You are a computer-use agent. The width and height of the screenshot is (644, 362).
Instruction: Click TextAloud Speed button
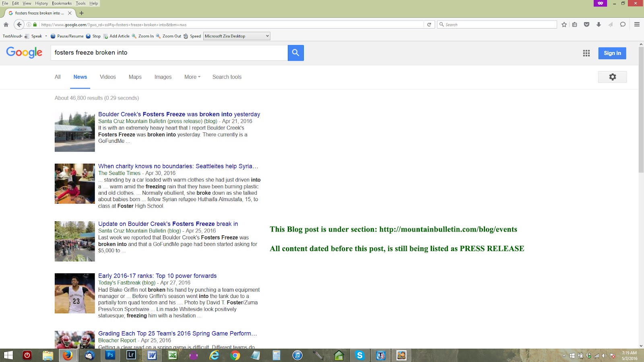point(192,36)
